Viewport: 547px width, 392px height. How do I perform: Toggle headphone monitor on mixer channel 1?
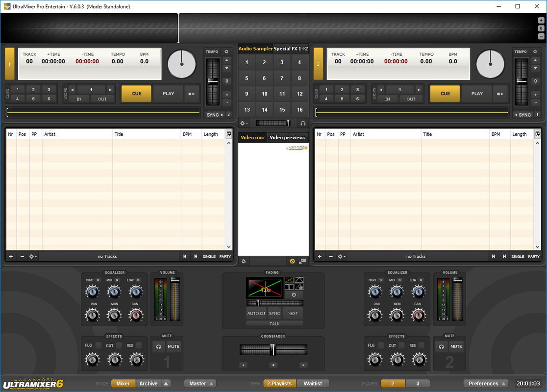(x=159, y=346)
